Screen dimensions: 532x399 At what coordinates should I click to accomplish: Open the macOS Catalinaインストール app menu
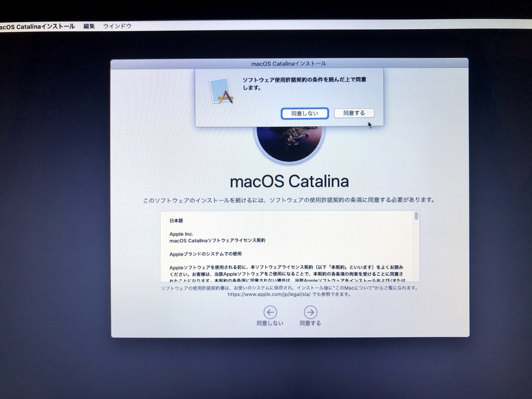point(37,27)
